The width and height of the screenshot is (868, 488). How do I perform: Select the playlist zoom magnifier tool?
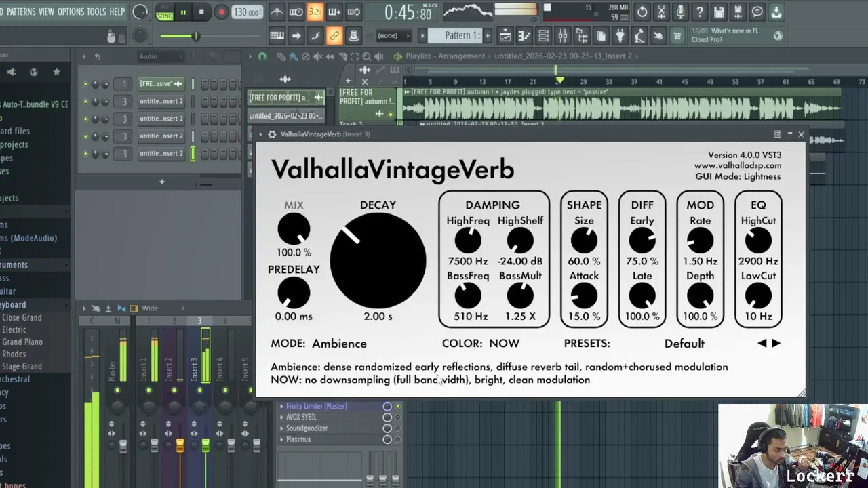[x=366, y=56]
